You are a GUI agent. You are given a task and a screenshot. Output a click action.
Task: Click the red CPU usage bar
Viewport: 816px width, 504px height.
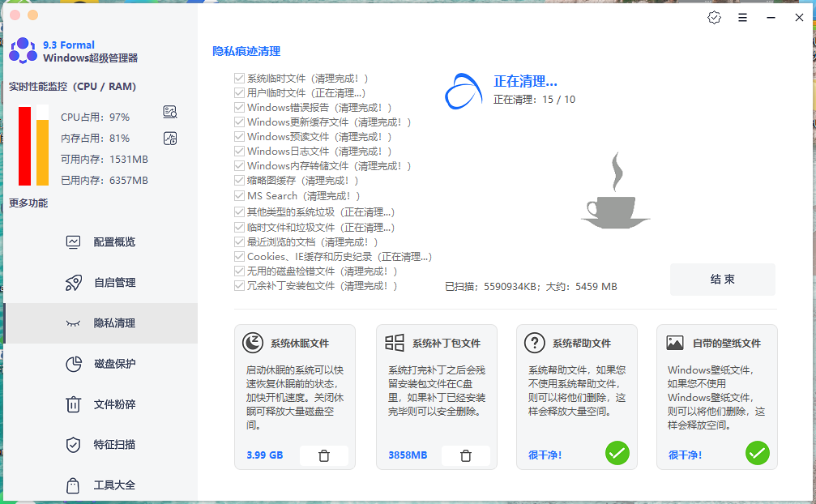point(24,146)
